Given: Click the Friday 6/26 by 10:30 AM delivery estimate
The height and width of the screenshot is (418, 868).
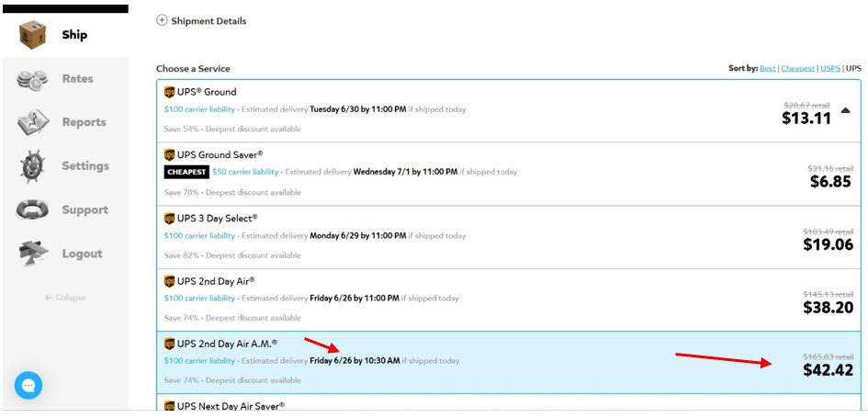Looking at the screenshot, I should point(355,361).
